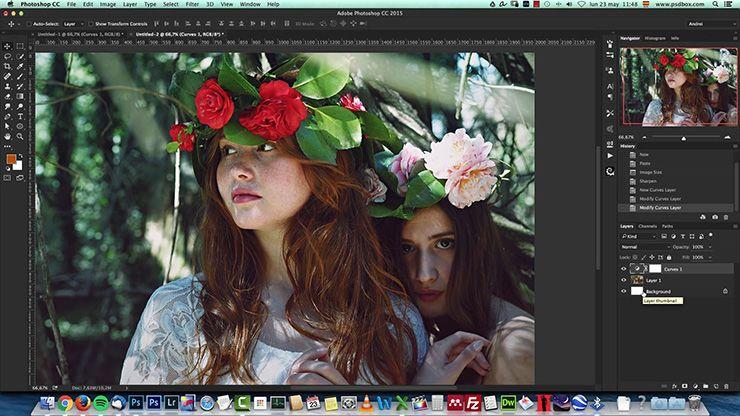Create new snapshot camera icon in History

715,217
